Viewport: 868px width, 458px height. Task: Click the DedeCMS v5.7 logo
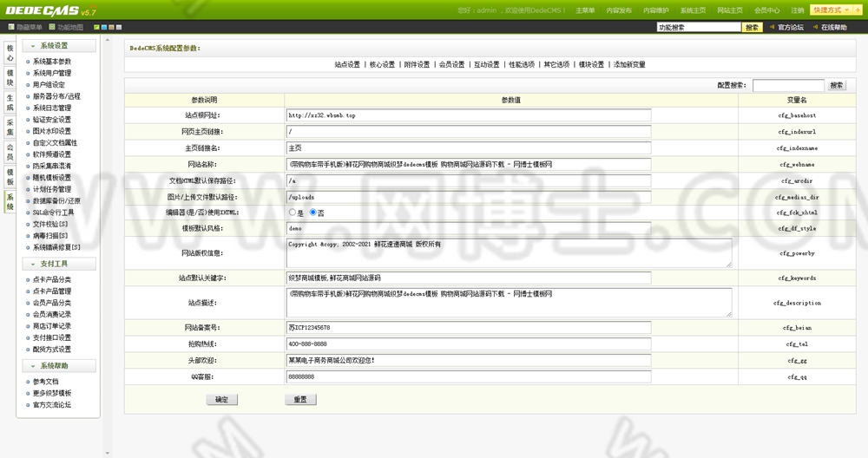[51, 10]
